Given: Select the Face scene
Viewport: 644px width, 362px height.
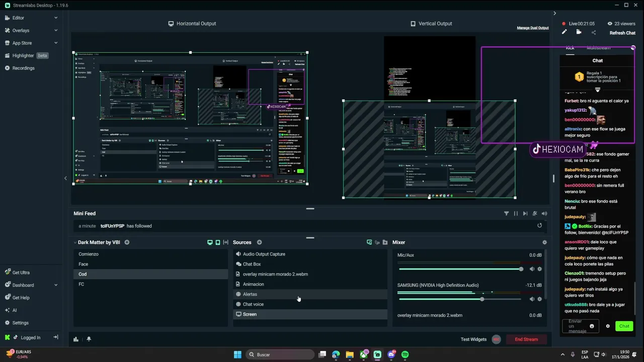Looking at the screenshot, I should coord(150,264).
